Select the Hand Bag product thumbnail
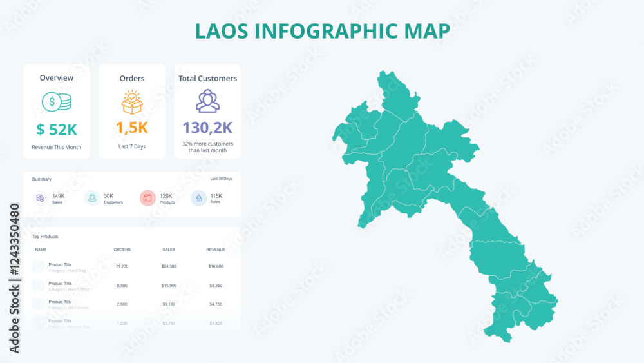This screenshot has width=644, height=363. pyautogui.click(x=38, y=267)
